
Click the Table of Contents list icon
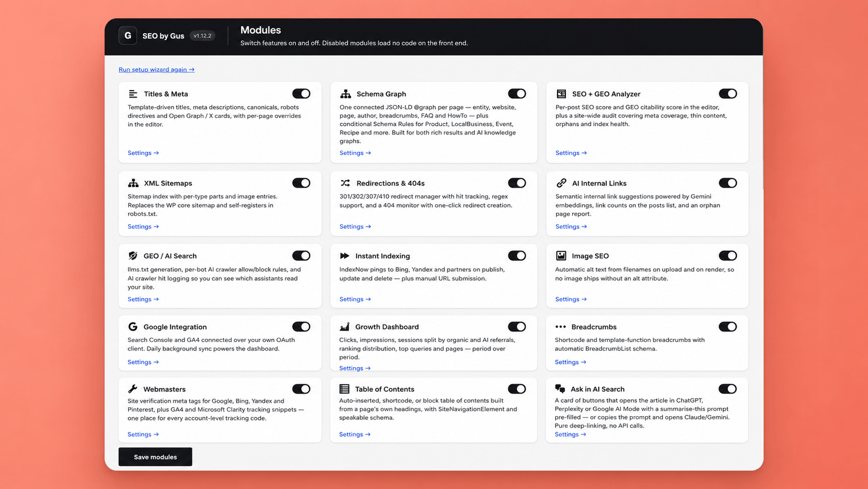tap(344, 389)
